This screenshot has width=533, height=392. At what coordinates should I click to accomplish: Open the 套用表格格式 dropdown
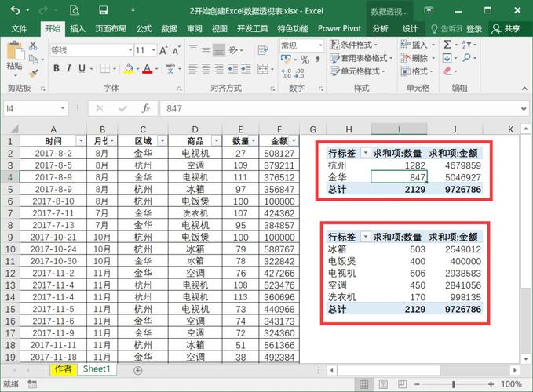pos(361,58)
